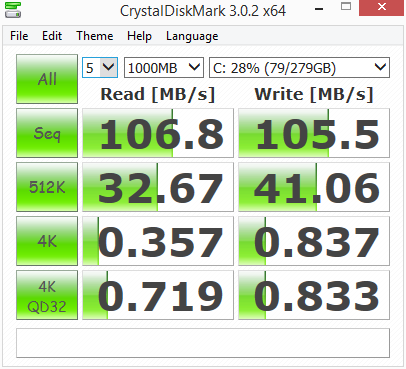This screenshot has height=369, width=406.
Task: Expand the 1000MB test size dropdown
Action: (164, 68)
